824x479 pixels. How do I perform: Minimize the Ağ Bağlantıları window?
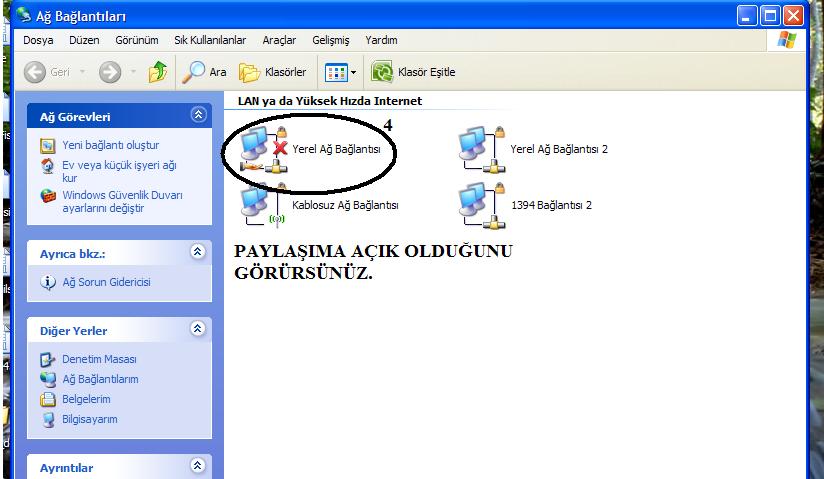(x=747, y=16)
